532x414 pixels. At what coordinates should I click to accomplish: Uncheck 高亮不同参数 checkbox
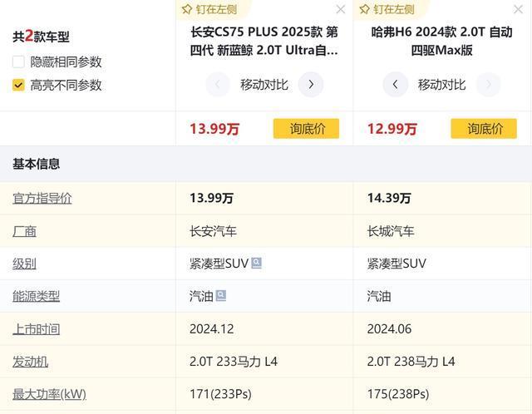click(18, 85)
